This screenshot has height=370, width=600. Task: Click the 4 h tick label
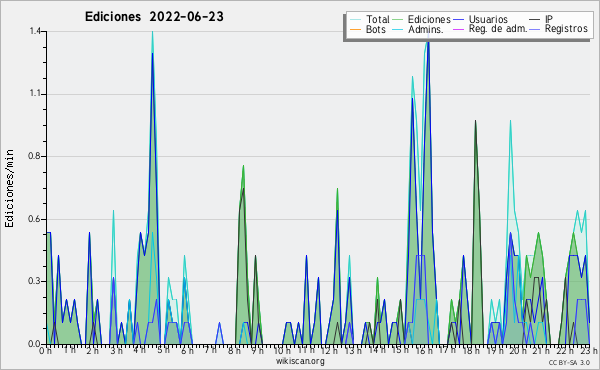[139, 350]
